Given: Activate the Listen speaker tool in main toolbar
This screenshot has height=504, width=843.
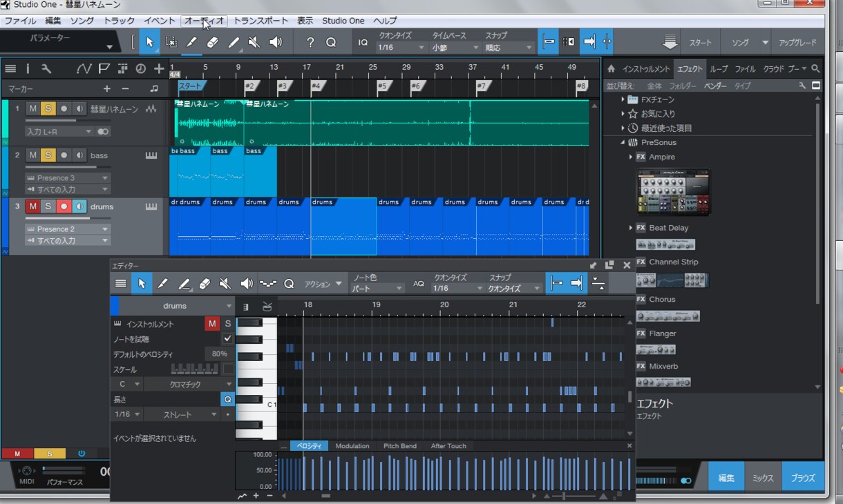Looking at the screenshot, I should (x=276, y=42).
